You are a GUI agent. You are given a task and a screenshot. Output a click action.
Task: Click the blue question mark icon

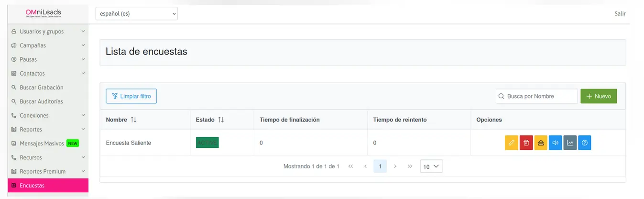[x=584, y=143]
